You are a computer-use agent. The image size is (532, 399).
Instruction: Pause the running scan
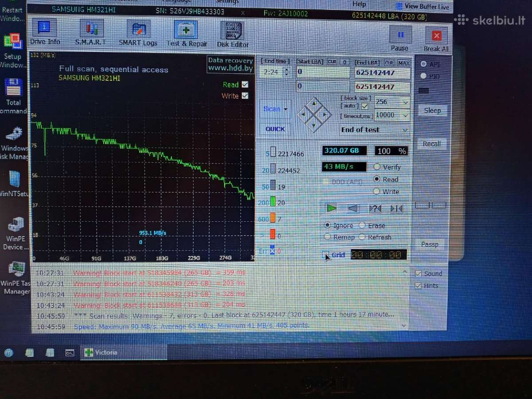[400, 39]
